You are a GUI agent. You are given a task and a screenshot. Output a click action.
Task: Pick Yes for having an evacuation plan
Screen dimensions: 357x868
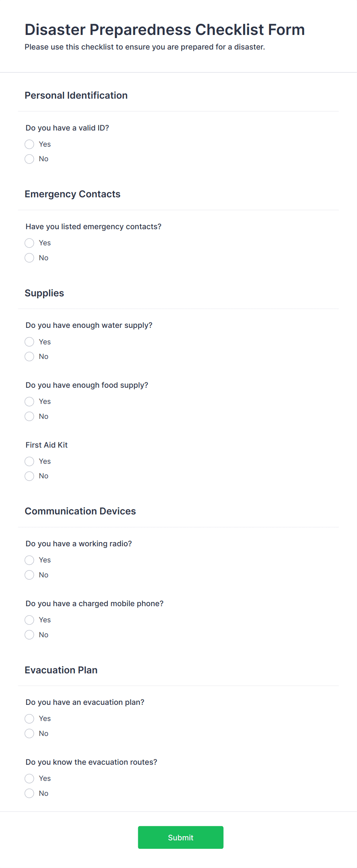tap(30, 719)
